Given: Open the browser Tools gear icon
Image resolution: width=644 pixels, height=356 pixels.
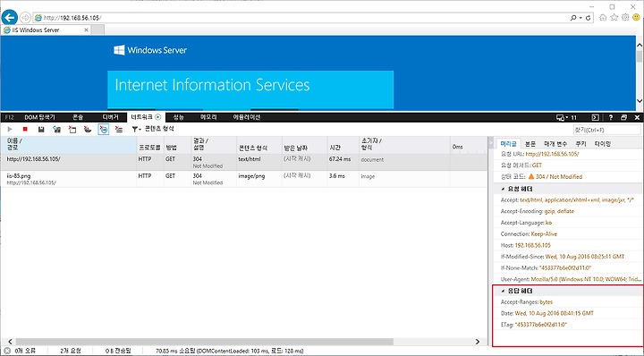Looking at the screenshot, I should (625, 17).
